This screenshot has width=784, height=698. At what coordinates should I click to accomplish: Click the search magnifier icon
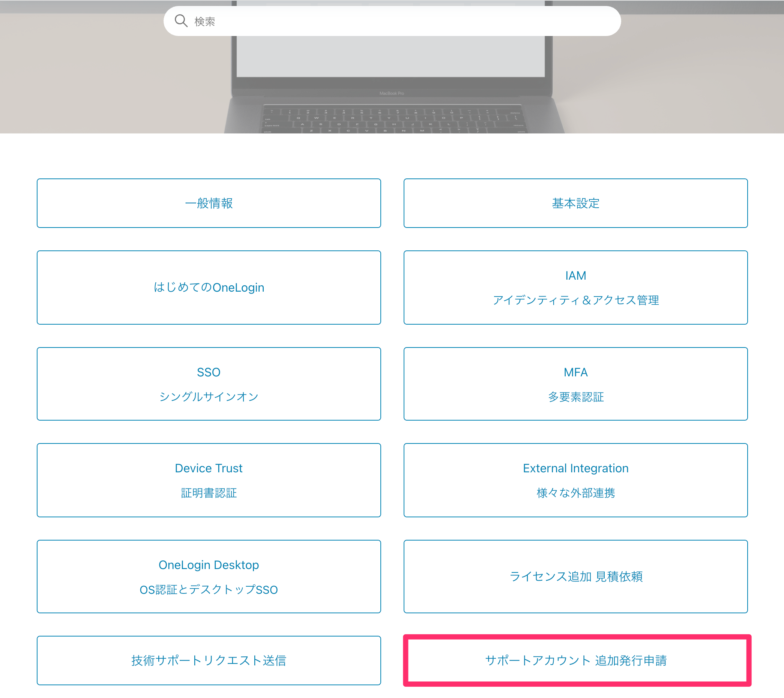tap(181, 21)
